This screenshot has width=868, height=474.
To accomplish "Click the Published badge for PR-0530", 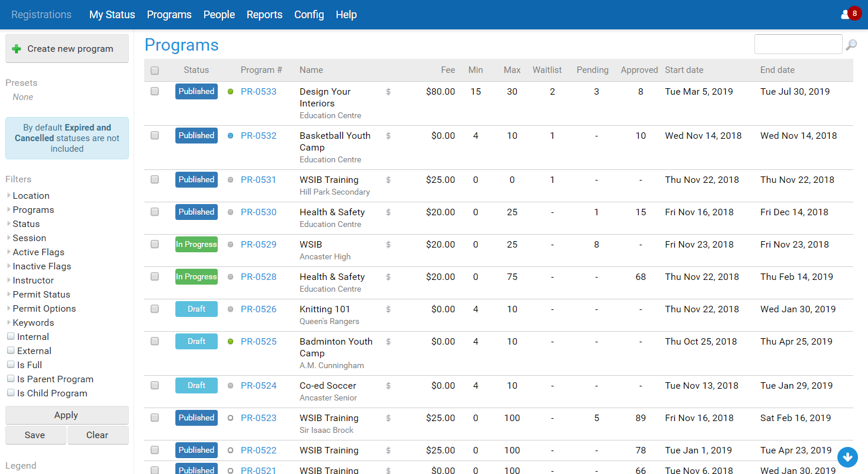I will (x=197, y=212).
